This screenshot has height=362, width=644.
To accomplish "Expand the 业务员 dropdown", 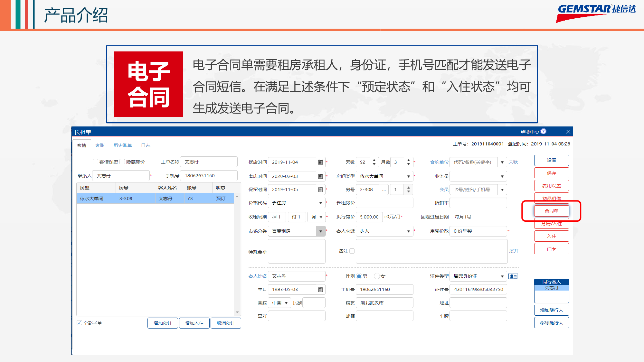I will (x=502, y=176).
